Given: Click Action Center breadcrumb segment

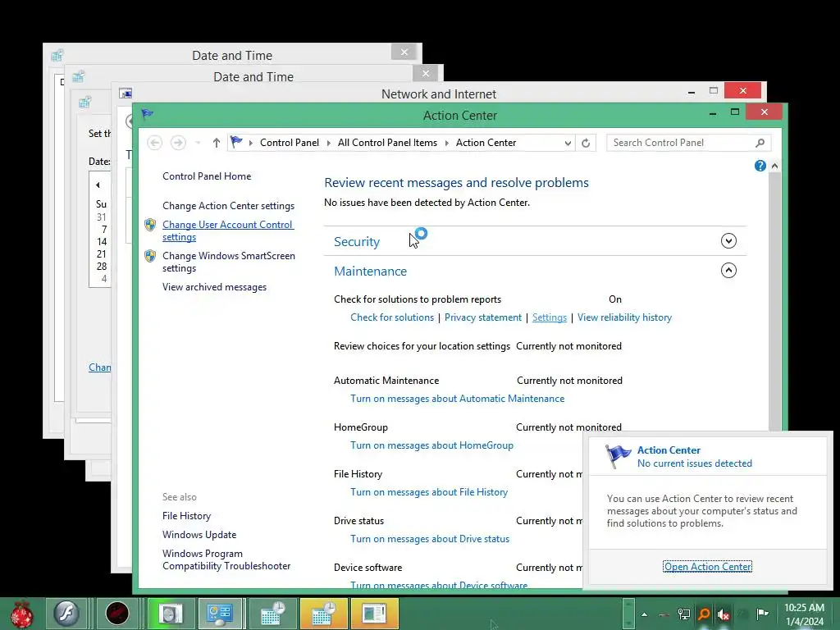Looking at the screenshot, I should point(486,143).
